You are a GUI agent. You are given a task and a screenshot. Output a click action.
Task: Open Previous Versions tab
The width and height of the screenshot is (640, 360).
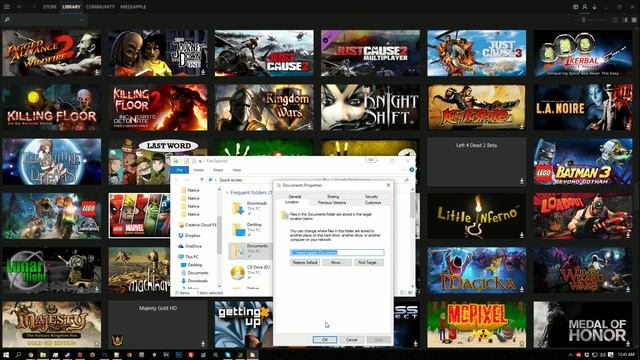pyautogui.click(x=332, y=202)
